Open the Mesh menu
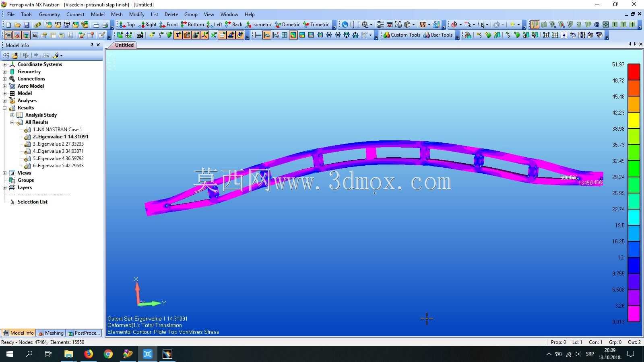 [117, 14]
